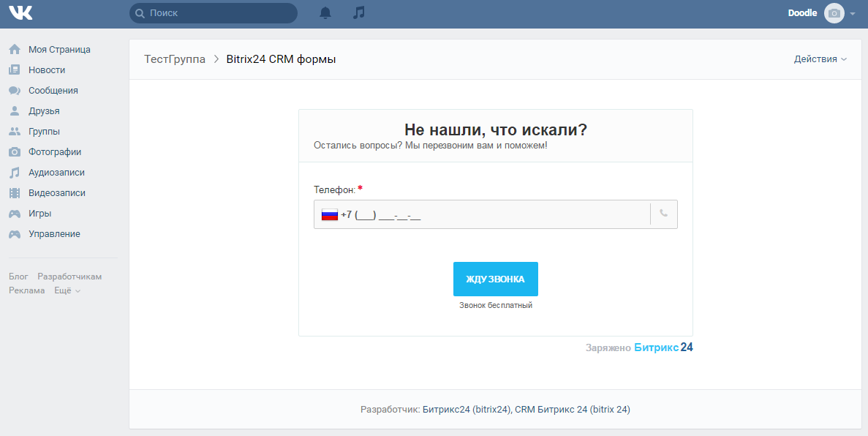Focus the Телефон phone number field

click(x=496, y=214)
